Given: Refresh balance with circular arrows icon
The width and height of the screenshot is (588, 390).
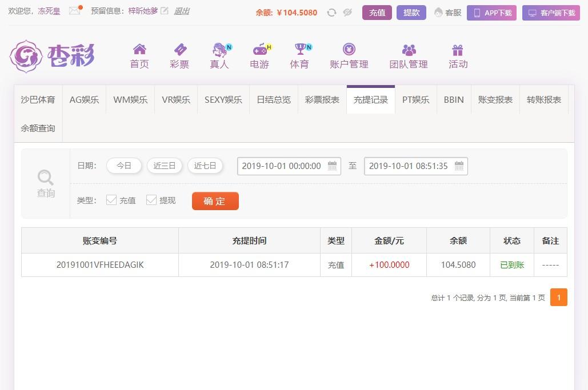Looking at the screenshot, I should [x=331, y=11].
